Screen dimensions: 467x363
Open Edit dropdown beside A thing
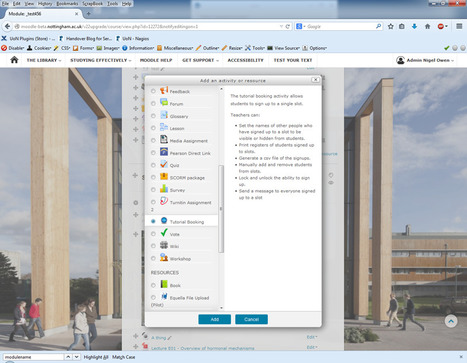[312, 337]
